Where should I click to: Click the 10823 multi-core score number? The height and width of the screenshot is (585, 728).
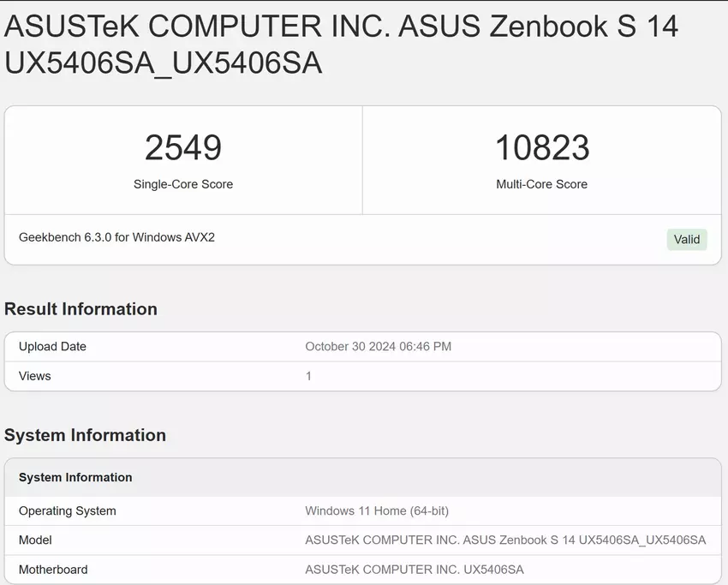point(542,148)
